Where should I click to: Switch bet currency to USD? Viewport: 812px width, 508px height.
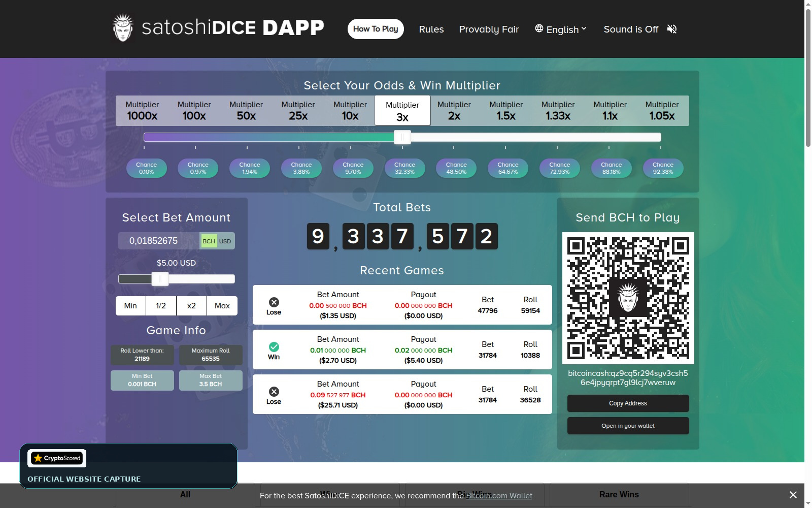(x=225, y=241)
